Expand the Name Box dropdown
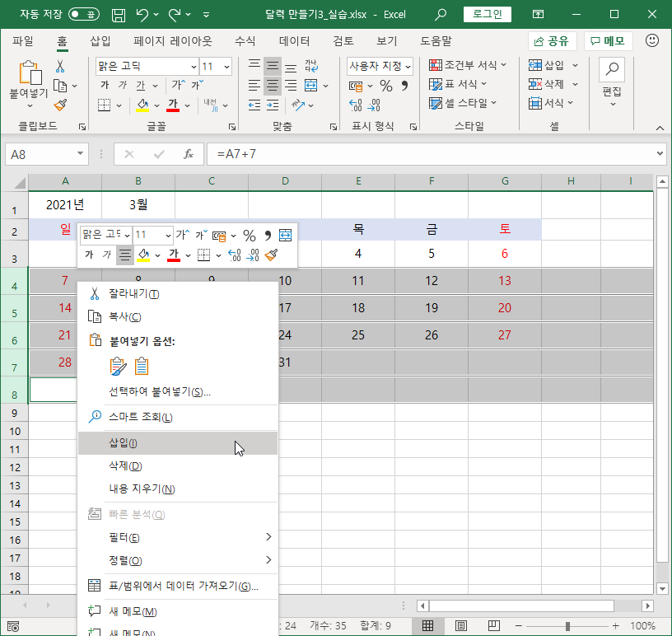The width and height of the screenshot is (672, 636). [80, 153]
